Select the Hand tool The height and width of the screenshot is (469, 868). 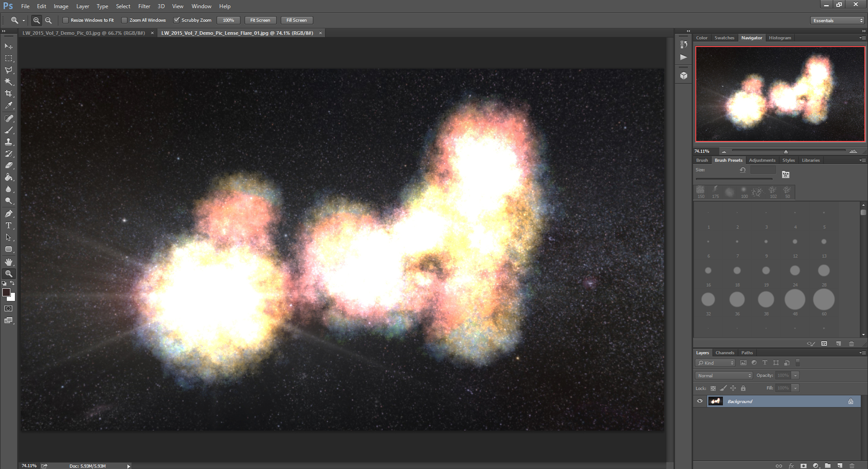[x=9, y=262]
